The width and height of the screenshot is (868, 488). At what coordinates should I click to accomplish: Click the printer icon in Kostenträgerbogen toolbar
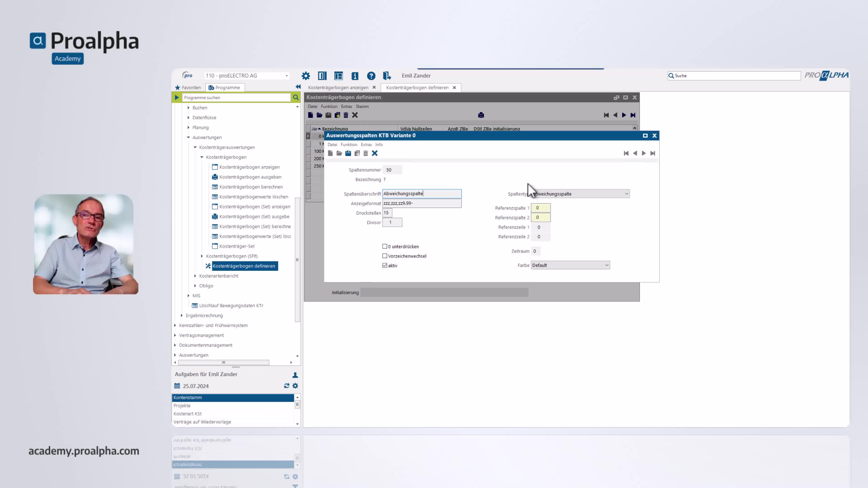(481, 115)
